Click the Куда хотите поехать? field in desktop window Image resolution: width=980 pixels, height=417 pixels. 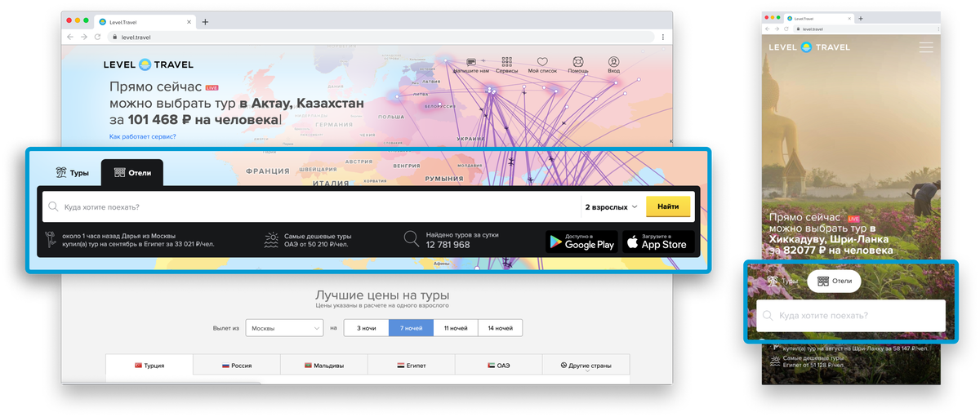[x=310, y=206]
